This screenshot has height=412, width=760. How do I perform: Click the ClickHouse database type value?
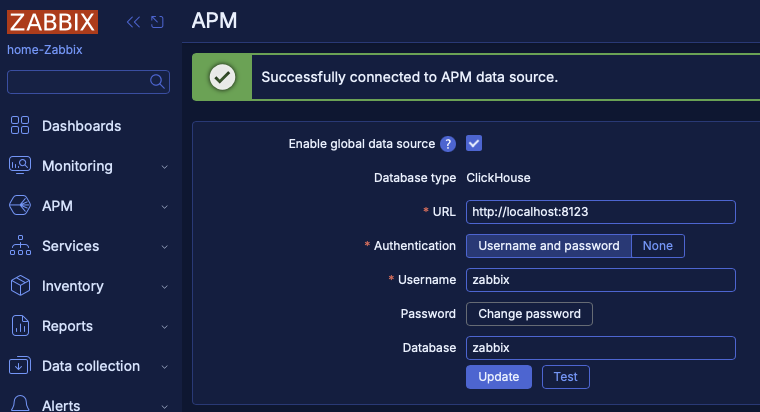[x=498, y=178]
